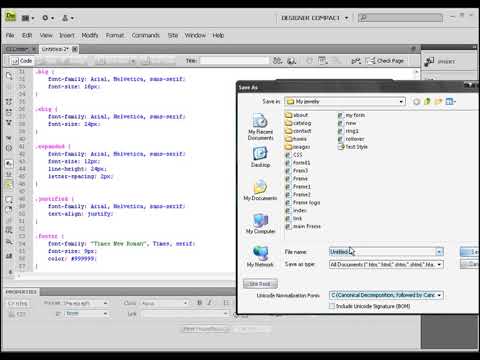The image size is (480, 360).
Task: Select My Computer in the places bar
Action: (260, 223)
